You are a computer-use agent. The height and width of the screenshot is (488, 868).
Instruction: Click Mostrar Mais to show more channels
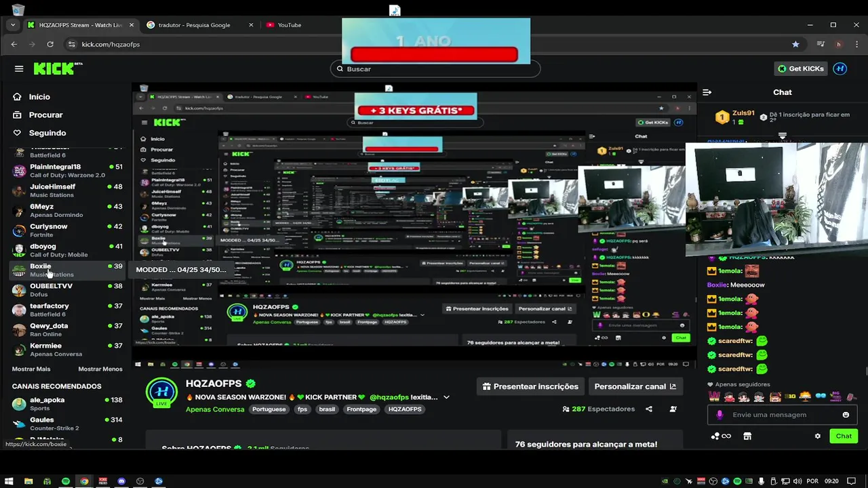tap(31, 369)
